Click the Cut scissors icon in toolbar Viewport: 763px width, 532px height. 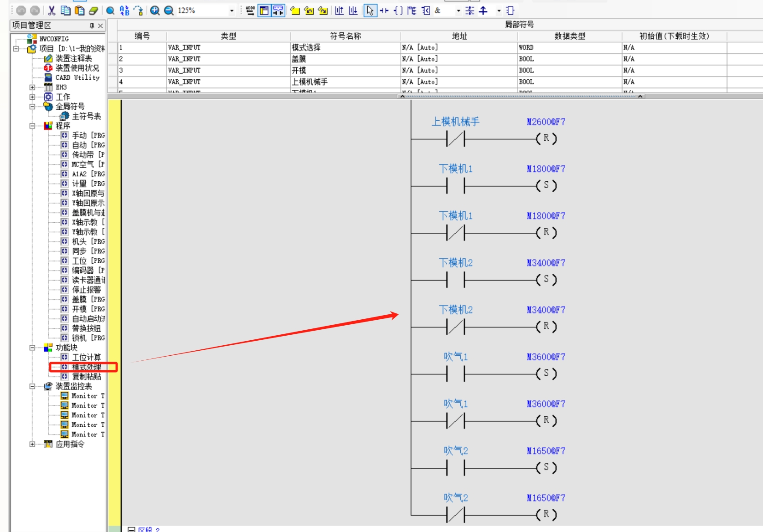52,10
